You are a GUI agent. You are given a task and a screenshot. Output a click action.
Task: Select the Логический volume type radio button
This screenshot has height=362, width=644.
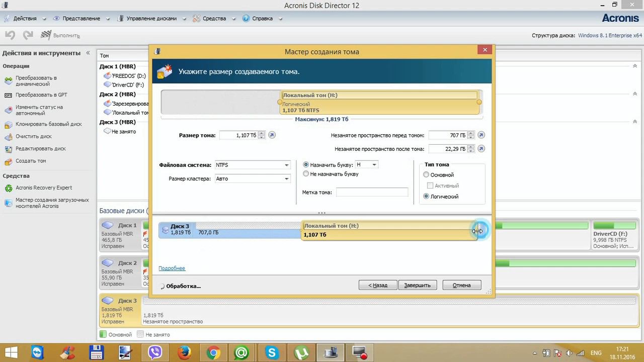(426, 197)
